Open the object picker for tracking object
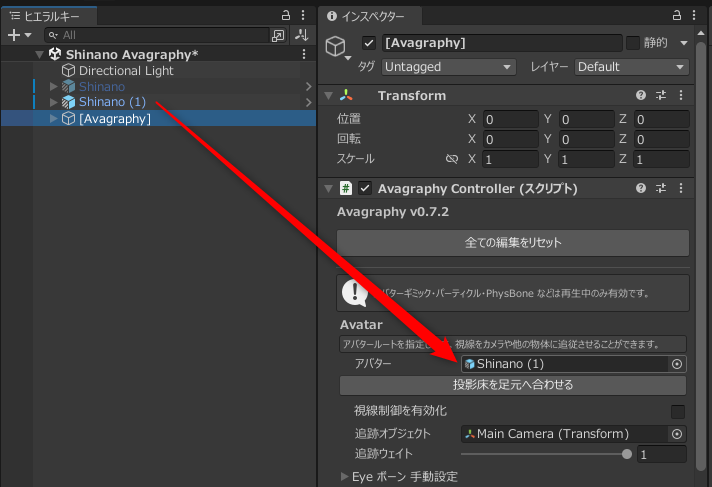 [x=677, y=434]
